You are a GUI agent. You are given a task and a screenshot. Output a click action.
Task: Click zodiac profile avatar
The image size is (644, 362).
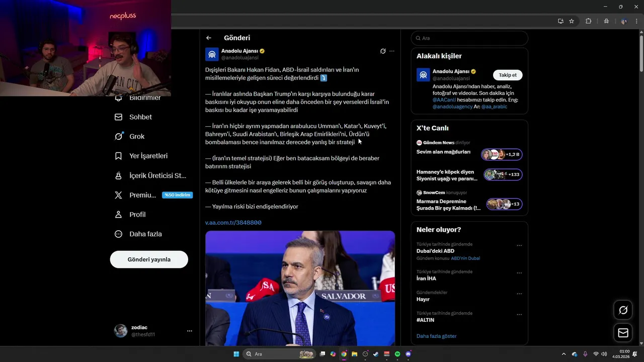(x=121, y=331)
